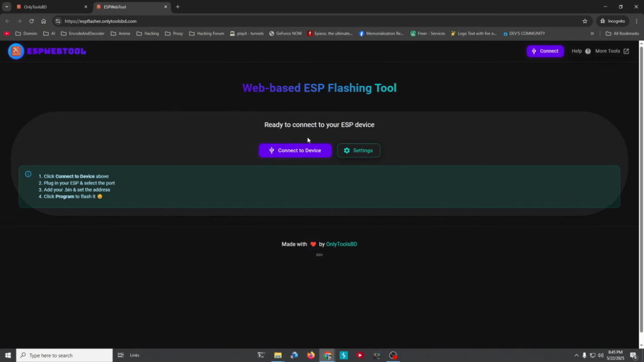Expand the hidden bookmarks overflow chevron
Viewport: 644px width, 362px height.
592,33
